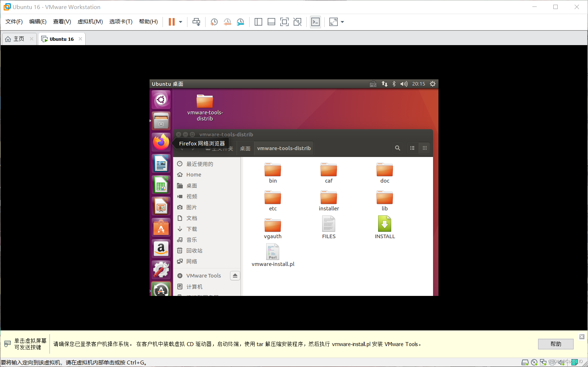The image size is (588, 367).
Task: Open the 查看(V) menu
Action: click(x=62, y=22)
